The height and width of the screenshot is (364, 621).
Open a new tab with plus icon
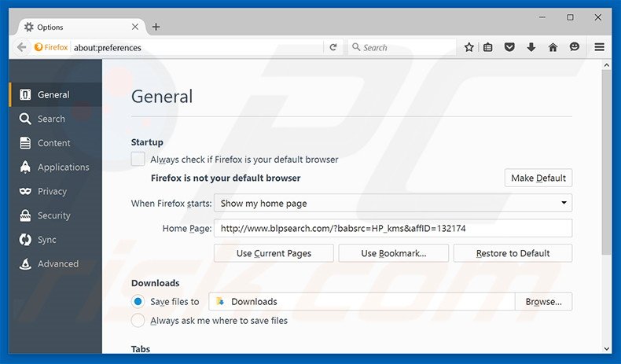pyautogui.click(x=156, y=27)
